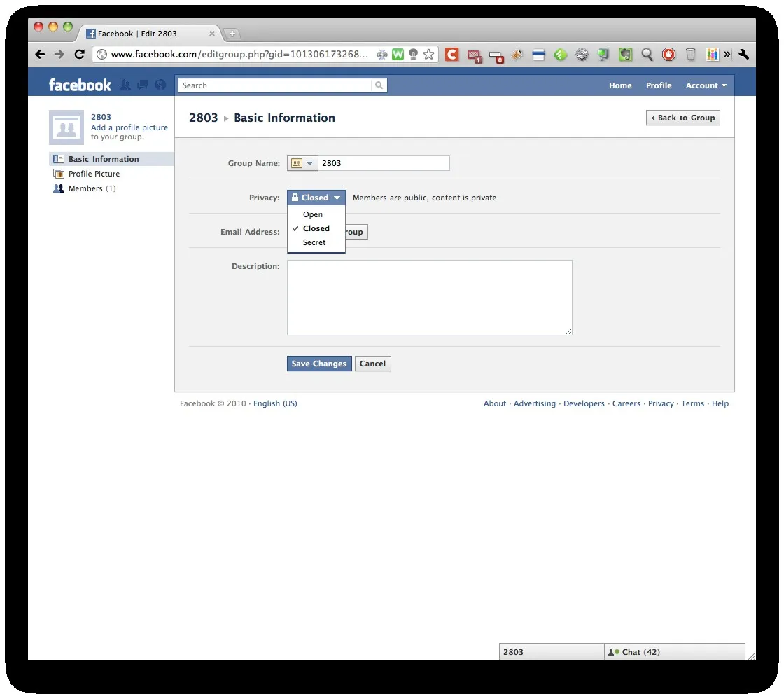Image resolution: width=784 pixels, height=699 pixels.
Task: Click the lightbulb icon in the address bar
Action: pyautogui.click(x=413, y=55)
